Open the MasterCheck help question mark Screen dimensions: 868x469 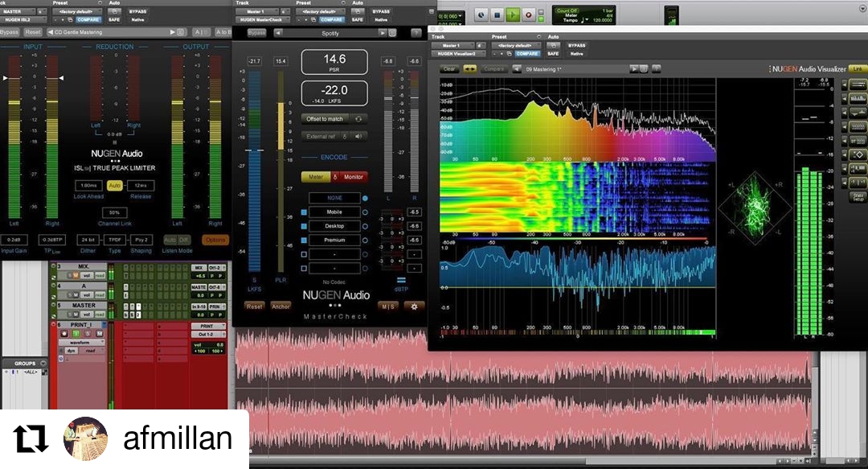pos(416,33)
